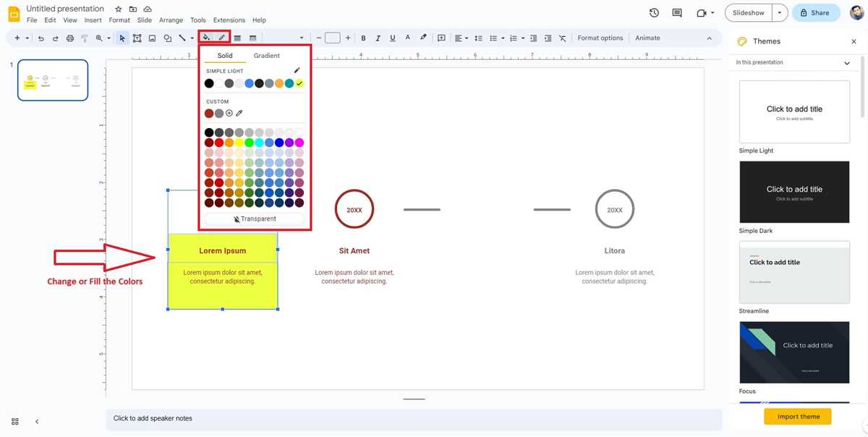Expand the In this presentation section
This screenshot has width=868, height=437.
[x=847, y=63]
